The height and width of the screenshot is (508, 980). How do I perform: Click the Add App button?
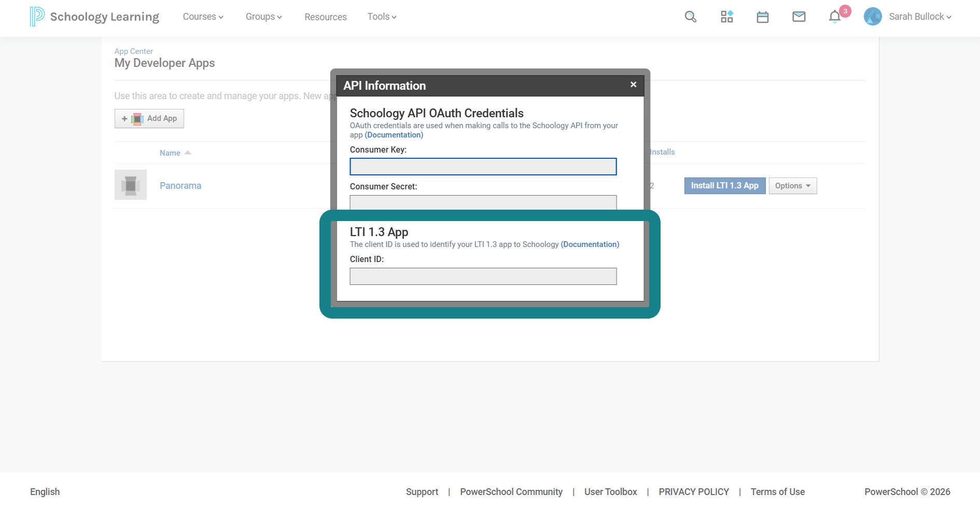coord(149,118)
